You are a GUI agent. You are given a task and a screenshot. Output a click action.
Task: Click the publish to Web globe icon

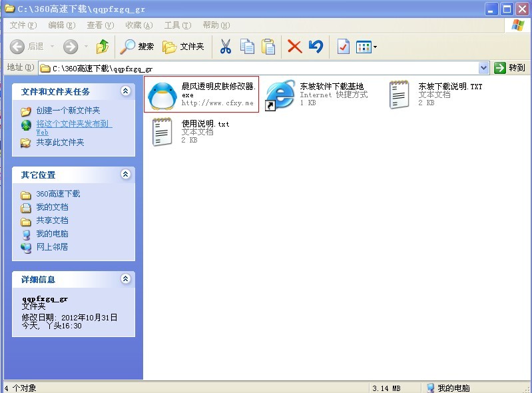click(26, 125)
